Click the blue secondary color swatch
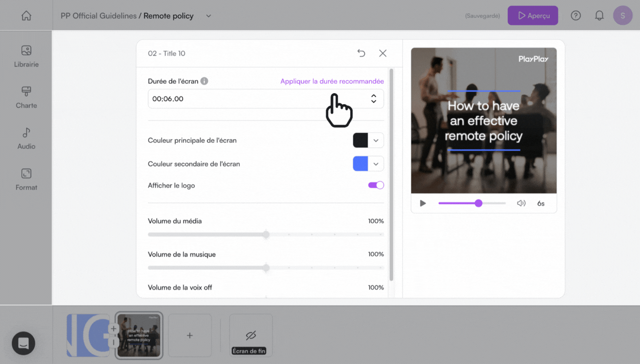The image size is (640, 364). click(x=360, y=164)
